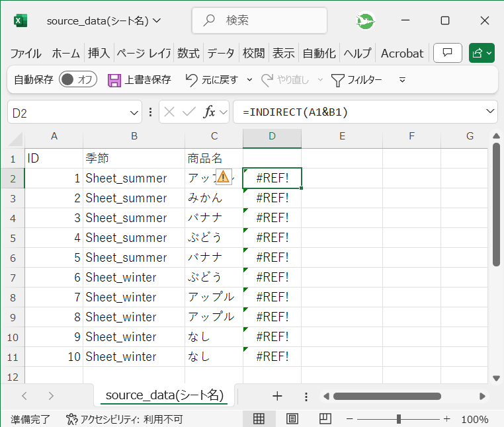
Task: Open the 挿入 ribbon tab
Action: pos(99,54)
